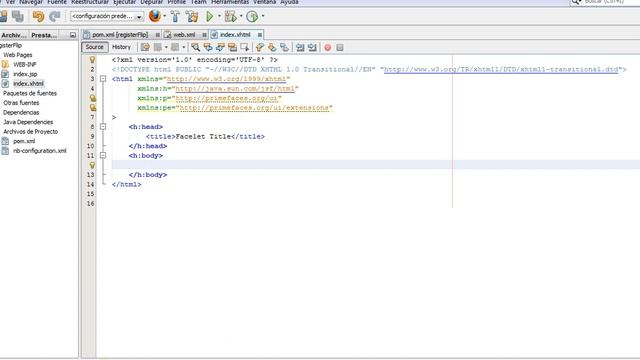Click the Last Edit icon in editor toolbar
The height and width of the screenshot is (360, 640).
click(145, 47)
